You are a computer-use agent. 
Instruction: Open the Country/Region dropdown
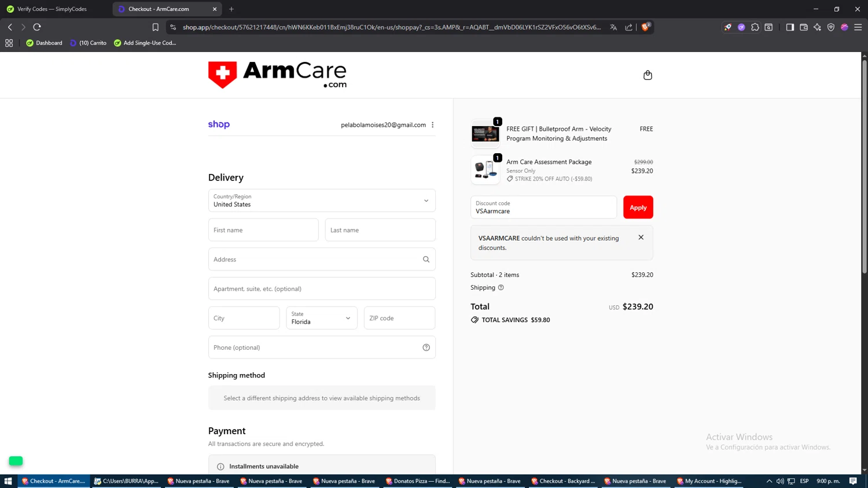coord(322,201)
